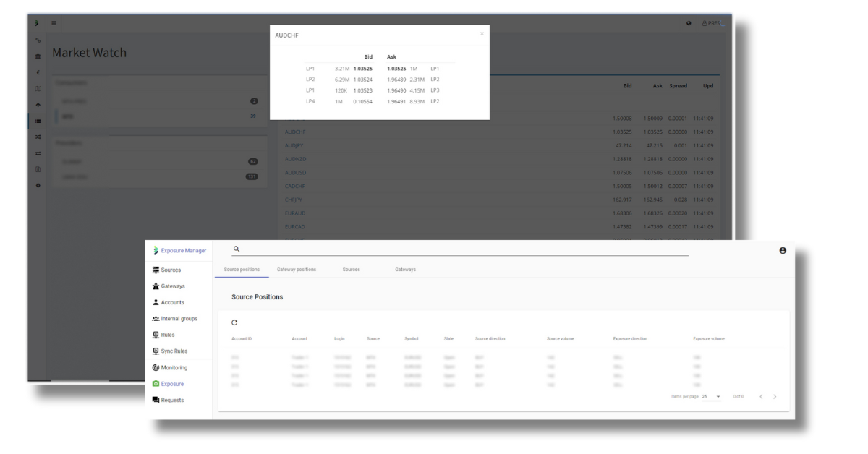The image size is (868, 454).
Task: Sort Market Watch table by Bid header
Action: 627,86
